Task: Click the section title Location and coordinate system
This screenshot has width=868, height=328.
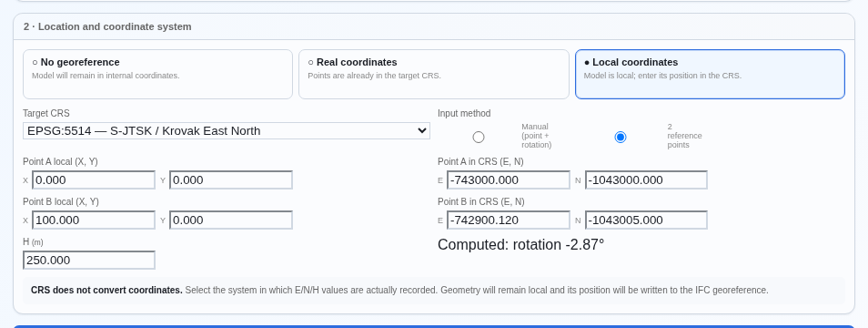Action: [107, 26]
